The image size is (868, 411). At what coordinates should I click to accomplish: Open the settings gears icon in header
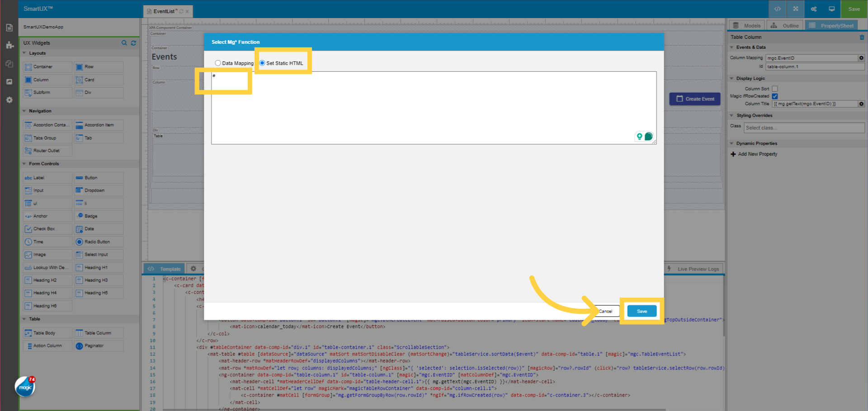point(813,9)
